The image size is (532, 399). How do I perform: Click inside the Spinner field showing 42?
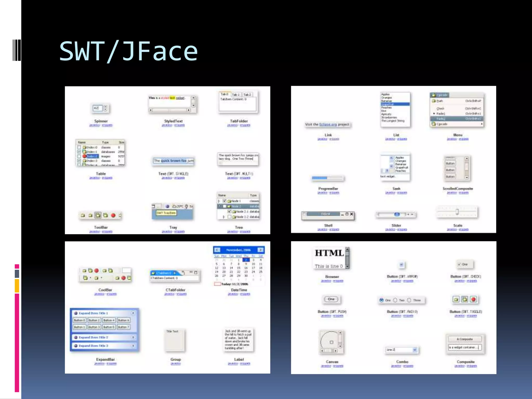pos(97,108)
